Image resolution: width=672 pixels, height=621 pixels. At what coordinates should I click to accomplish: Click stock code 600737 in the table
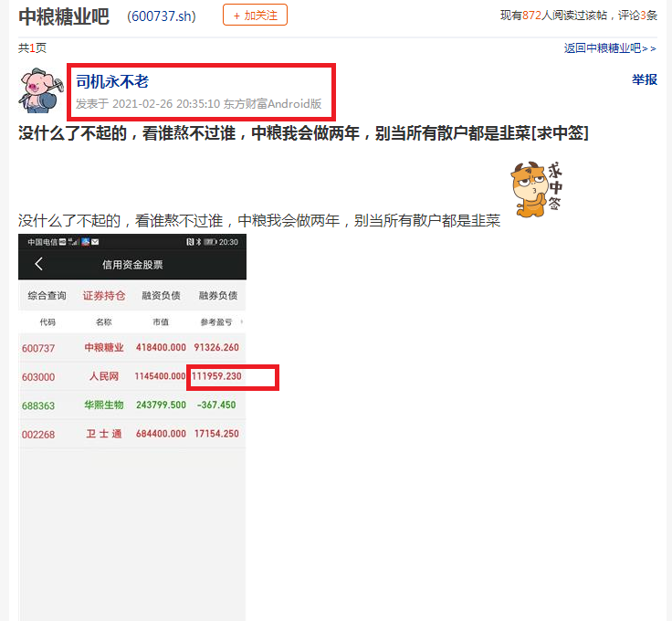tap(38, 348)
